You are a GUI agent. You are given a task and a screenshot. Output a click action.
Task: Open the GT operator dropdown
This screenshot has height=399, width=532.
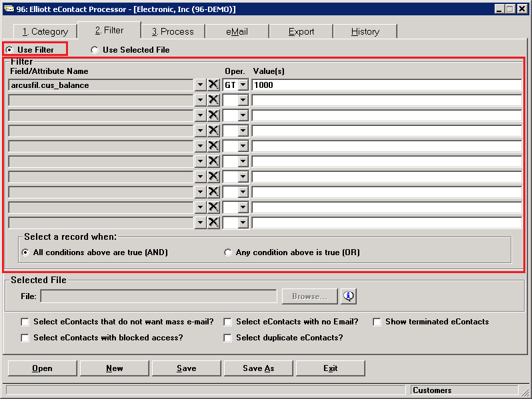click(243, 85)
